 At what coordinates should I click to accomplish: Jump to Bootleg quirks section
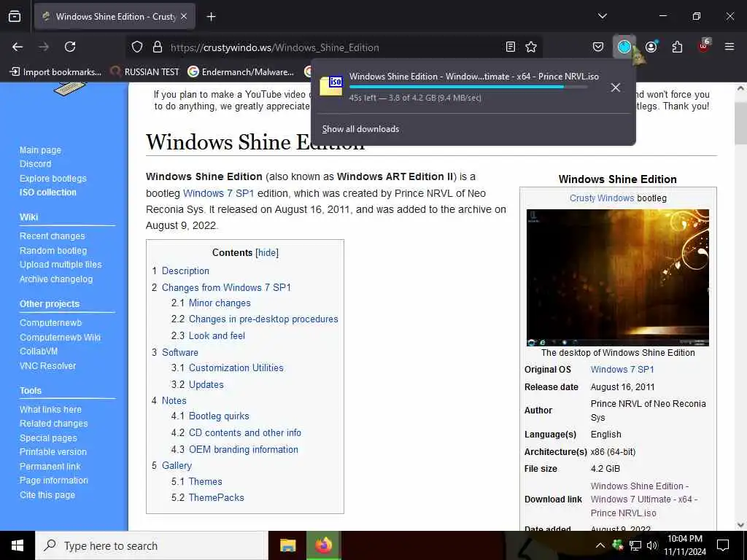click(x=219, y=416)
